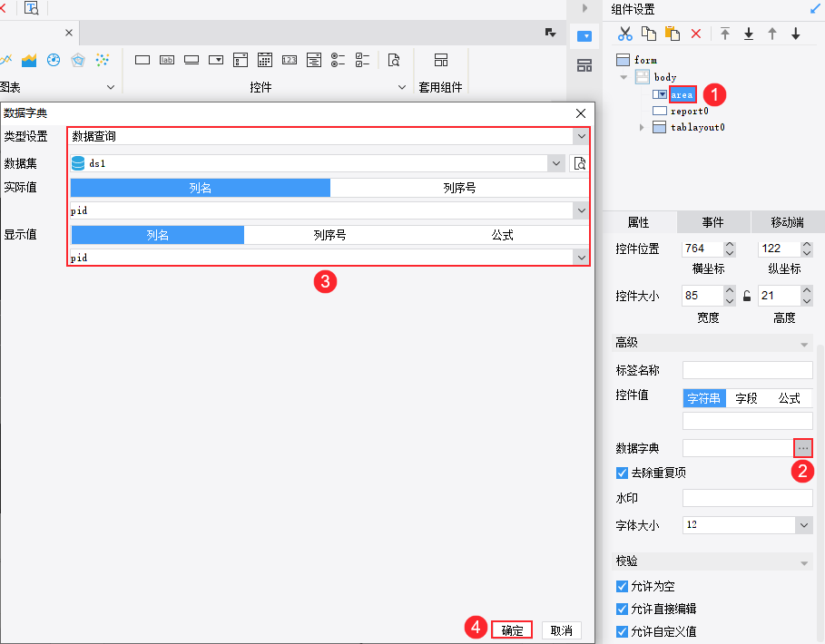
Task: Move component to top layer icon
Action: tap(725, 34)
